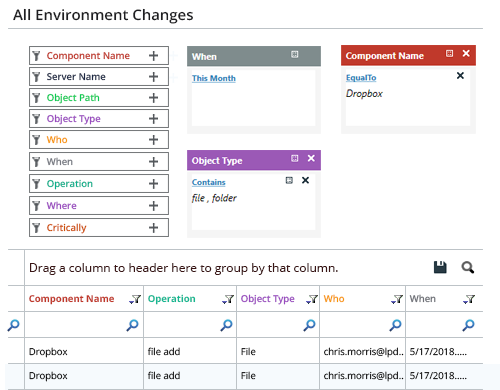Viewport: 500px width, 390px height.
Task: Collapse the When filter panel
Action: click(295, 54)
